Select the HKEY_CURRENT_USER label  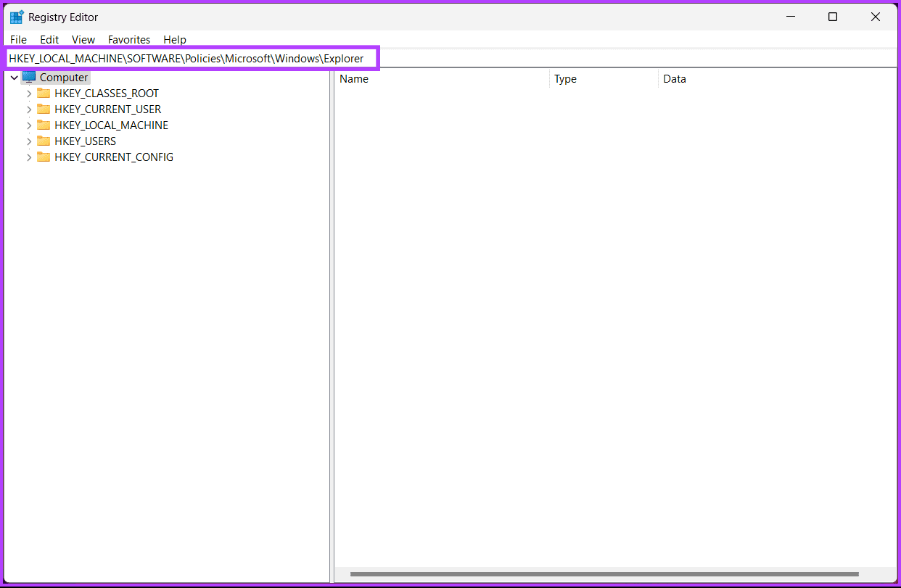coord(108,109)
